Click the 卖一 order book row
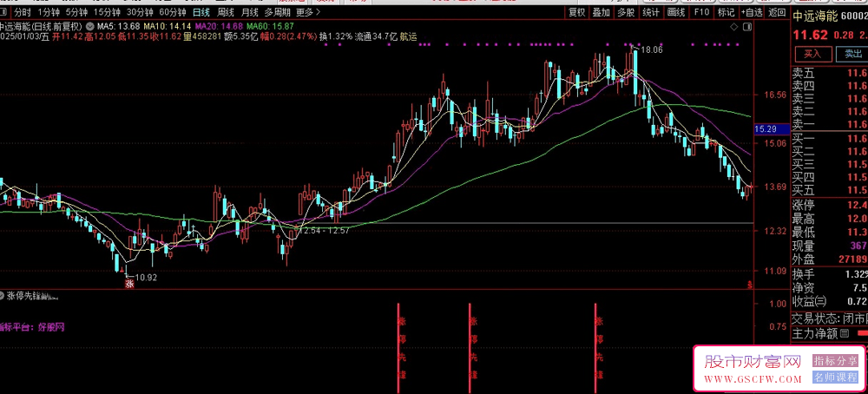 click(829, 124)
